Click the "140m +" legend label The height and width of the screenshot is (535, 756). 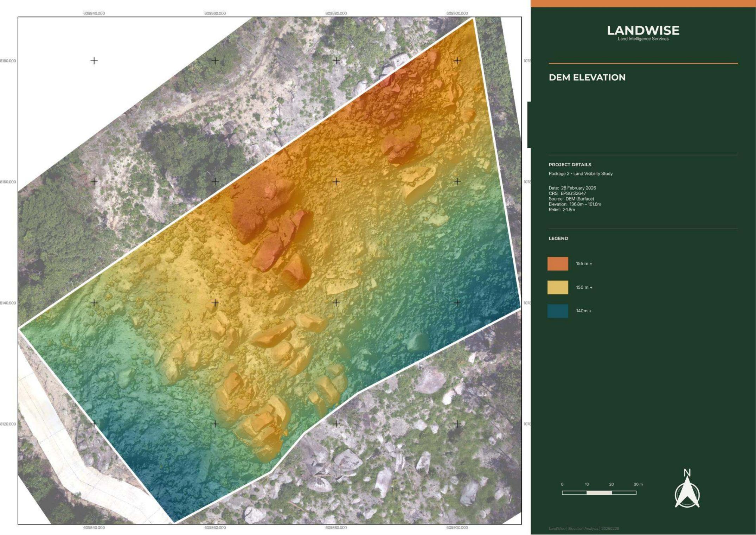click(584, 311)
